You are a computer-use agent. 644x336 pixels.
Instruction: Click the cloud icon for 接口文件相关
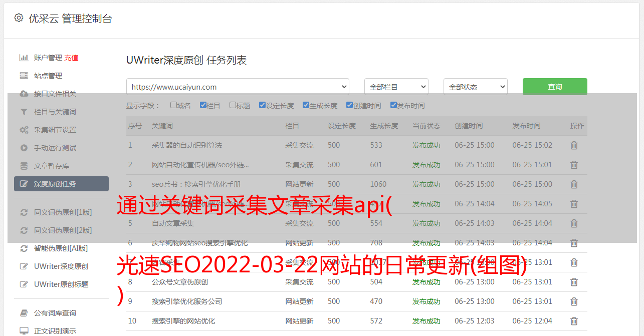pyautogui.click(x=24, y=94)
